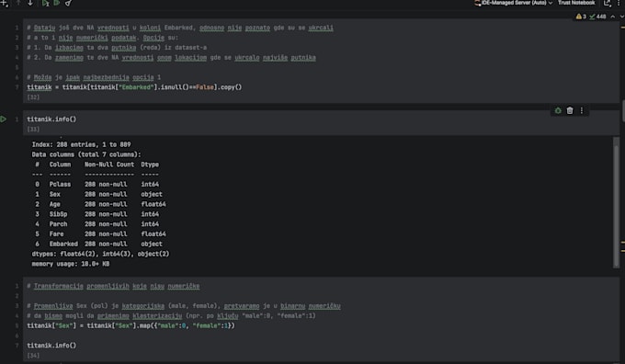
Task: Open notebook in browser icon
Action: [607, 3]
